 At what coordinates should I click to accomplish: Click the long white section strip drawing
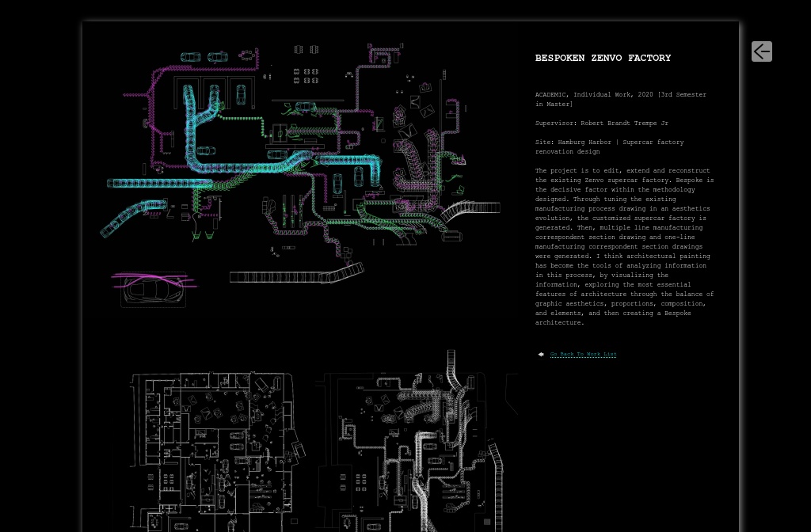pos(296,274)
